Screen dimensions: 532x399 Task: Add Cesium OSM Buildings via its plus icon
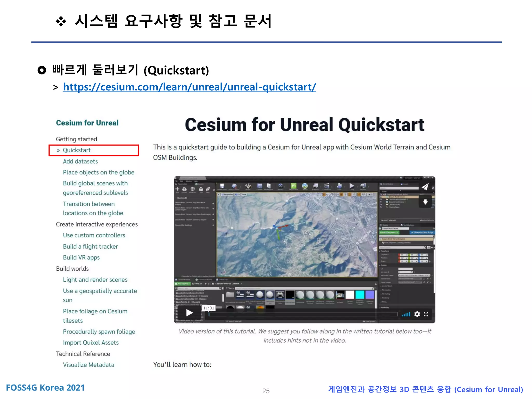pos(213,225)
